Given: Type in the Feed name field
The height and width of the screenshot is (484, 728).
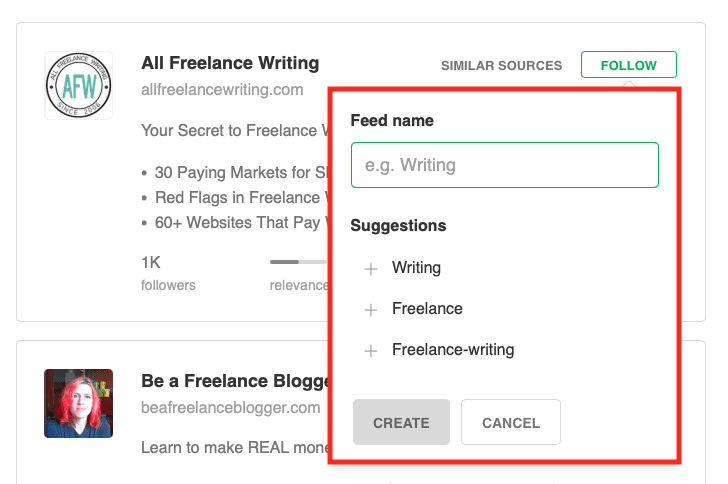Looking at the screenshot, I should (504, 165).
